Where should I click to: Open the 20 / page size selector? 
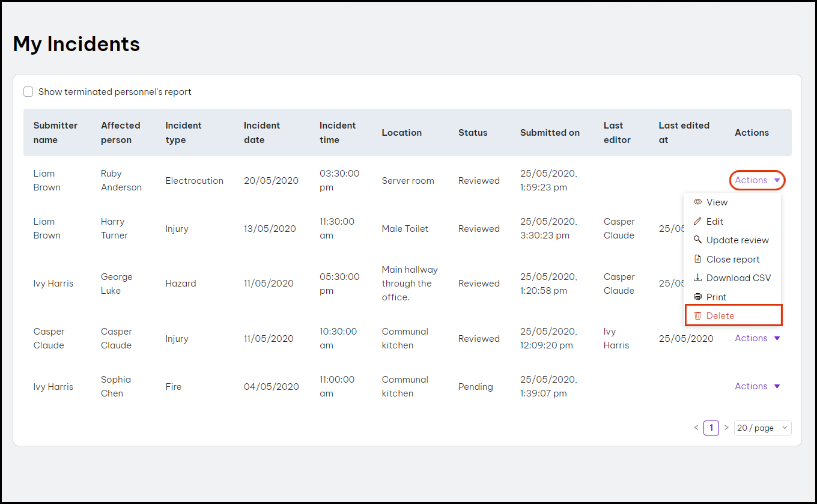(762, 428)
